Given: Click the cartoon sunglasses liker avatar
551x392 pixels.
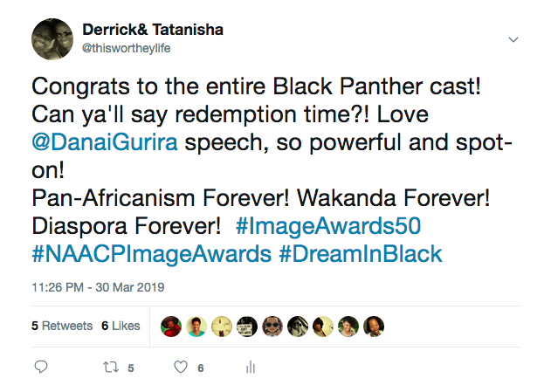Looking at the screenshot, I should click(272, 327).
